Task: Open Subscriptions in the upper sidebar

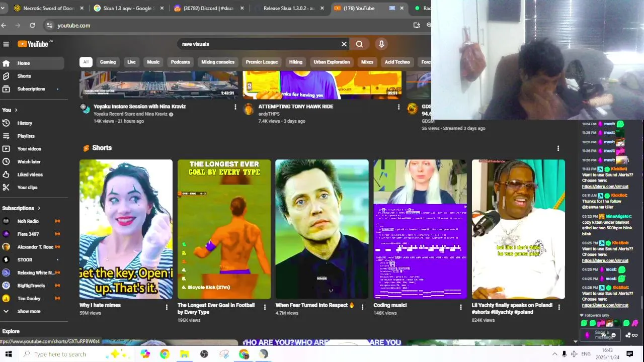Action: 33,89
